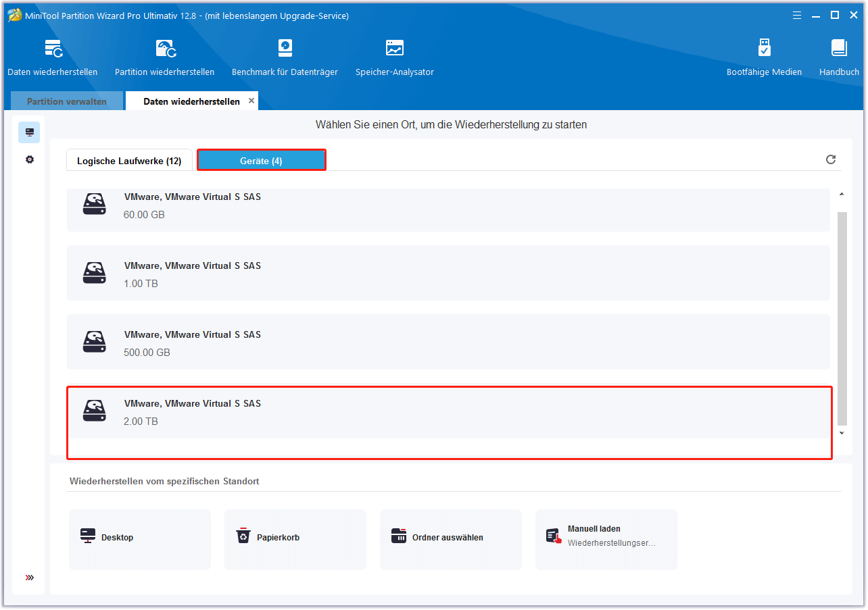Select the Geräte (4) tab

point(262,160)
